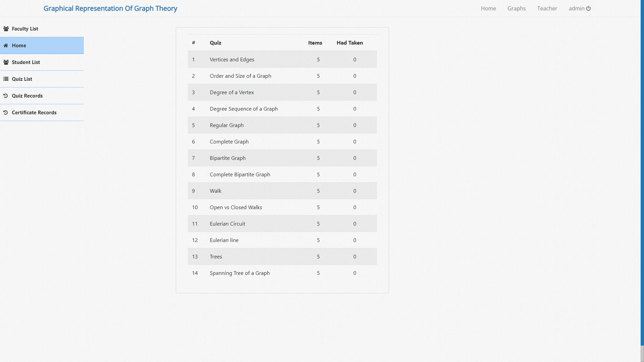Open Graphs in top navigation
Screen dimensions: 644x362
pyautogui.click(x=517, y=8)
